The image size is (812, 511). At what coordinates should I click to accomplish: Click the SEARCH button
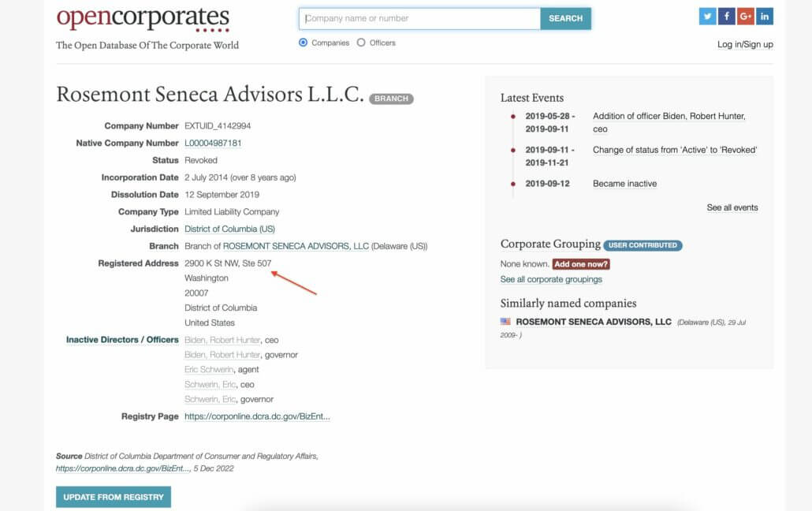pyautogui.click(x=565, y=19)
